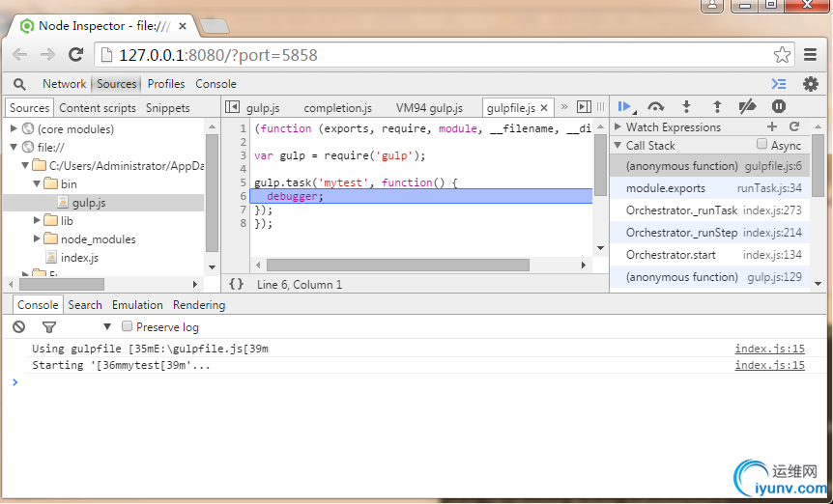Open the drawer Search tab
The width and height of the screenshot is (833, 504).
click(x=85, y=305)
